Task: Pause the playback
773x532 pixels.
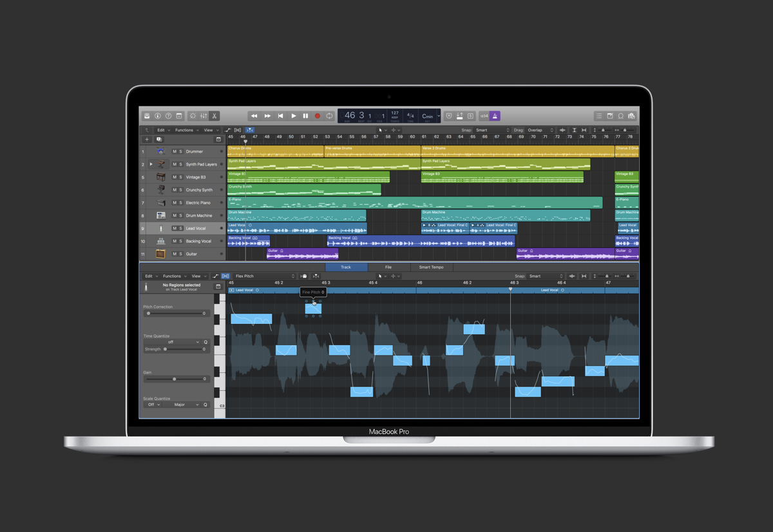Action: tap(305, 116)
